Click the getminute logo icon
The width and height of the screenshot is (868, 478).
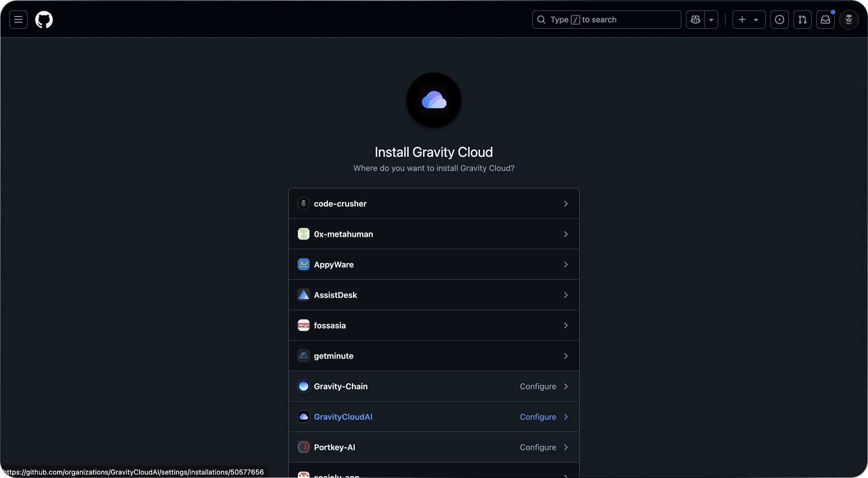(304, 356)
